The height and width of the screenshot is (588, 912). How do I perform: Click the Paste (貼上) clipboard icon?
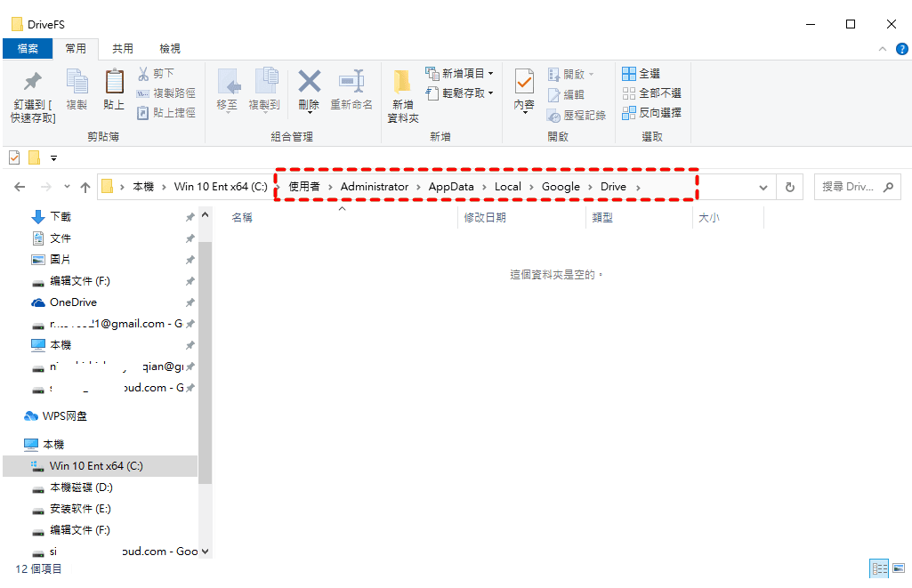tap(114, 82)
